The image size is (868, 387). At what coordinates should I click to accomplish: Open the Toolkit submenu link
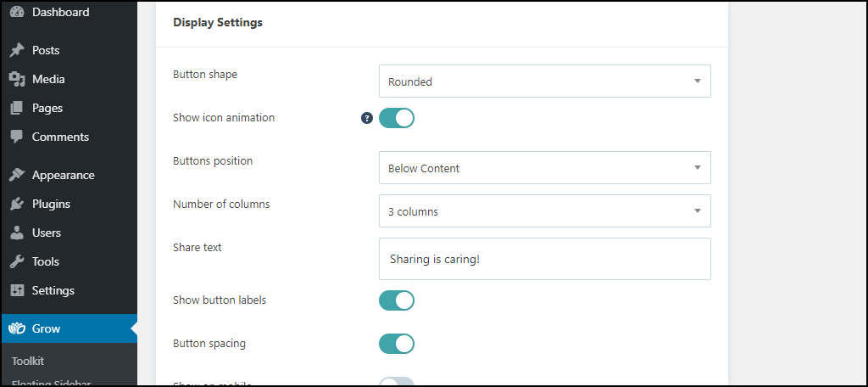(x=28, y=361)
